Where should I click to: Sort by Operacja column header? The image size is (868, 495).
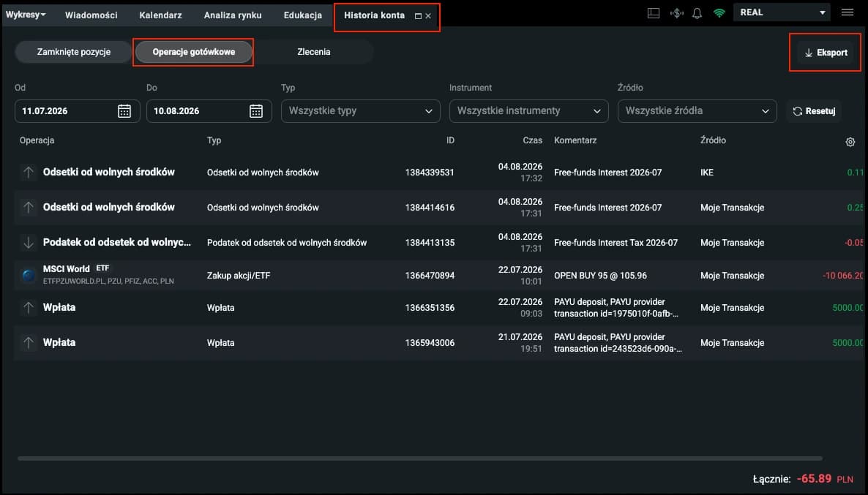point(37,140)
